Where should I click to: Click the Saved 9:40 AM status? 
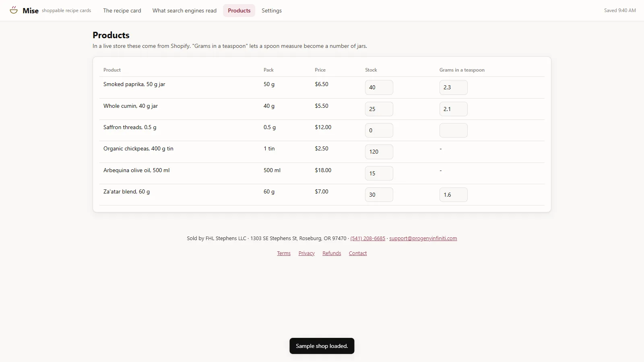[x=620, y=10]
